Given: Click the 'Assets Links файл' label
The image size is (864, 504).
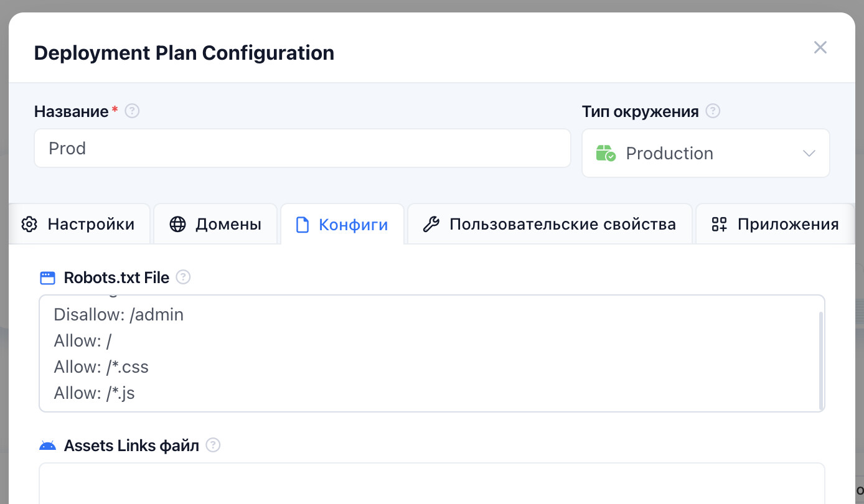Looking at the screenshot, I should 131,446.
